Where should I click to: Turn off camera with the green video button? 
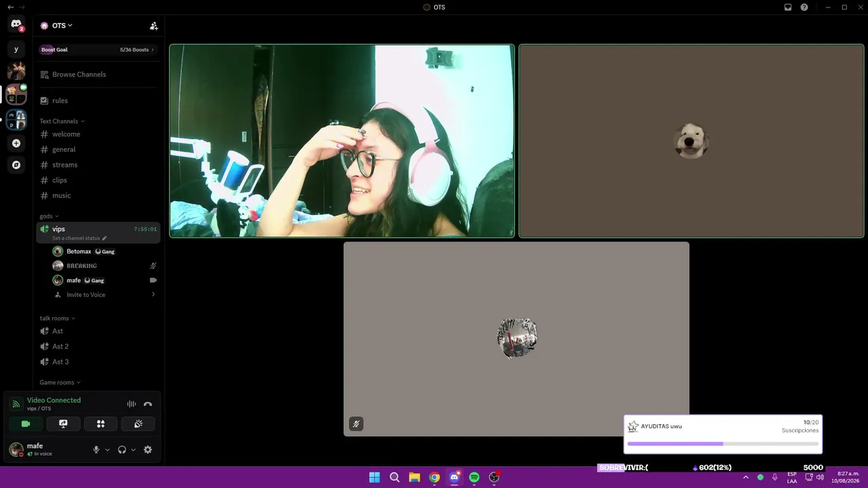point(26,424)
